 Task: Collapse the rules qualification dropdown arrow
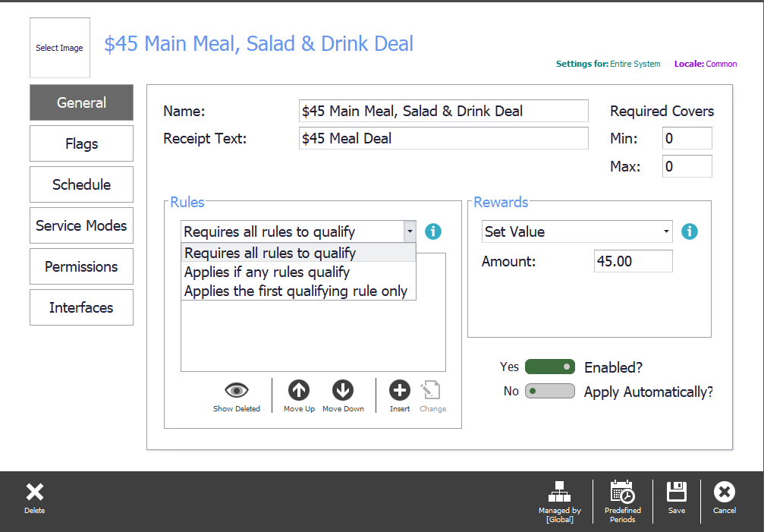(410, 231)
